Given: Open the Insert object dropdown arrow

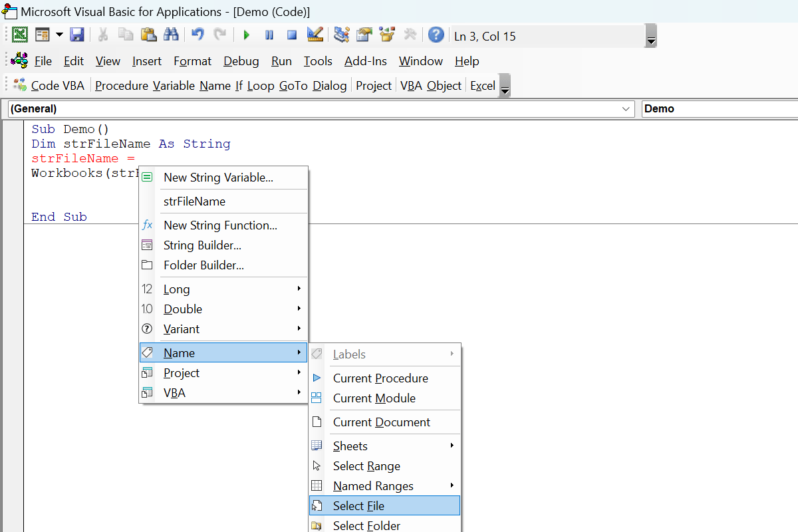Looking at the screenshot, I should (x=59, y=35).
